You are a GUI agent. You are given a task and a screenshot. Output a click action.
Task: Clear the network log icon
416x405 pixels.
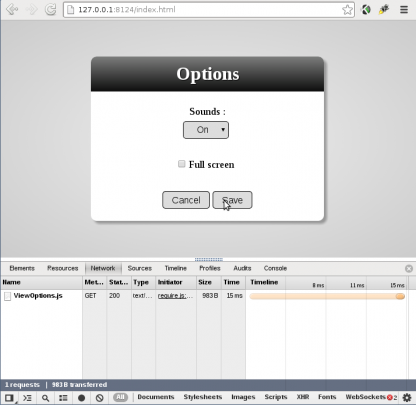point(99,398)
